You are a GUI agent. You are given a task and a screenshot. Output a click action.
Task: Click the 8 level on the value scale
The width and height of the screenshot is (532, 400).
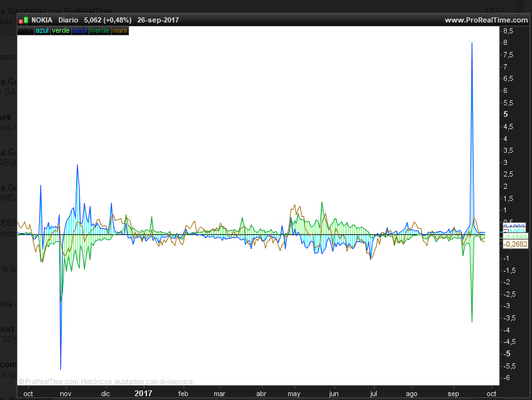coord(506,43)
